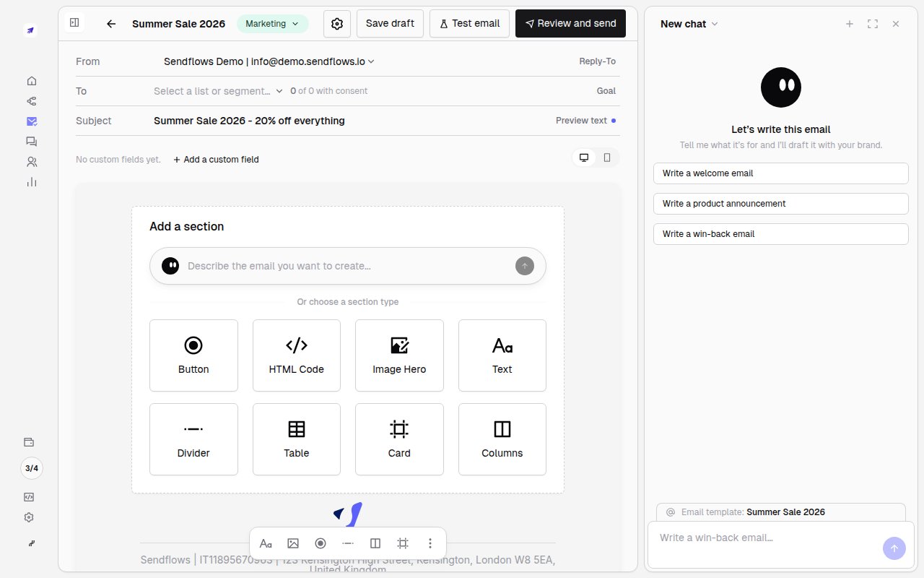Open the Marketing category dropdown
The width and height of the screenshot is (924, 578).
[x=272, y=24]
